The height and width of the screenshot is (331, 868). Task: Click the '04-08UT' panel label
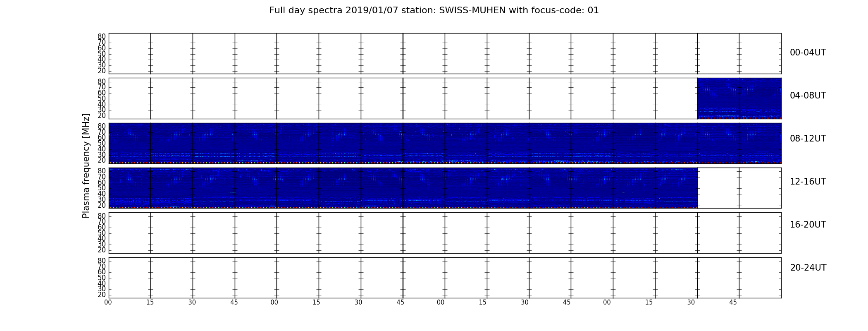(808, 96)
